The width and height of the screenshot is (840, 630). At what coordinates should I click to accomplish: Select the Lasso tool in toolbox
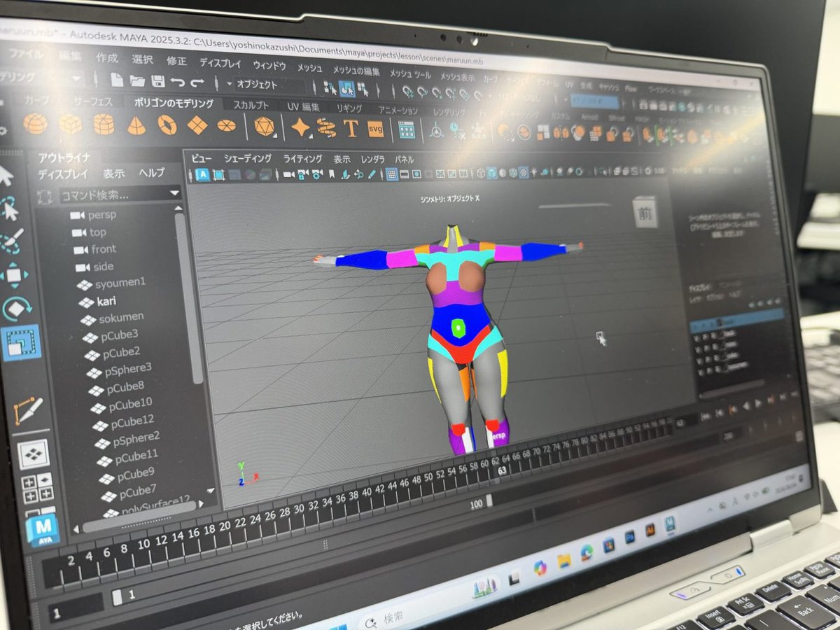(8, 209)
